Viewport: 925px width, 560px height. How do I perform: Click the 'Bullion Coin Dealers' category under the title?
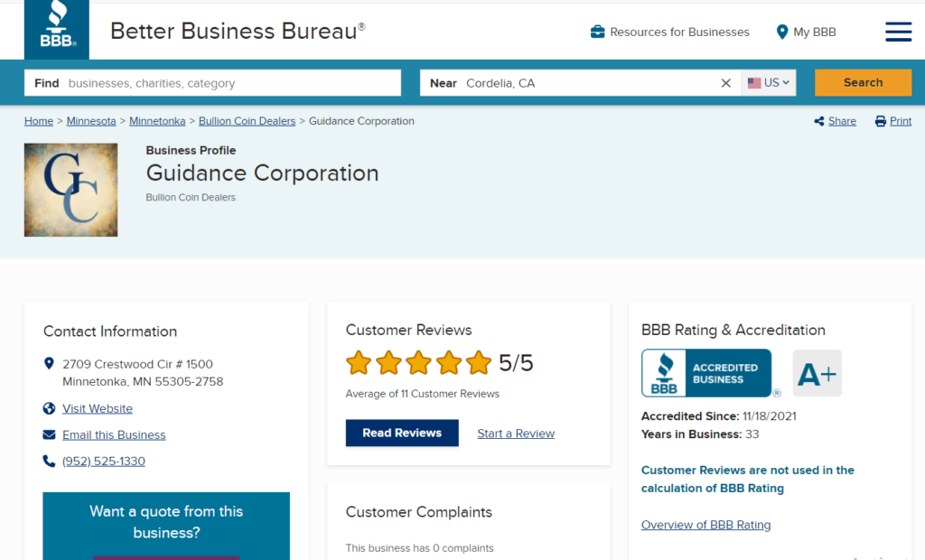click(x=191, y=197)
